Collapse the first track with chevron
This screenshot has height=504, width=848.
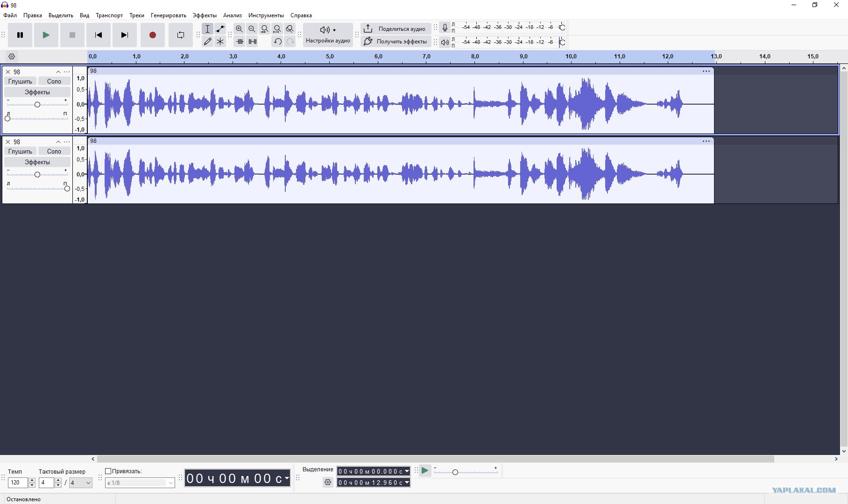[x=58, y=72]
